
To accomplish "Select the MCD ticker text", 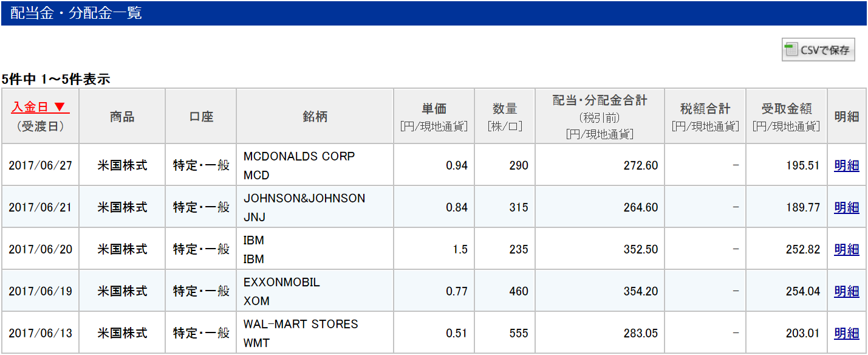I will click(x=256, y=176).
